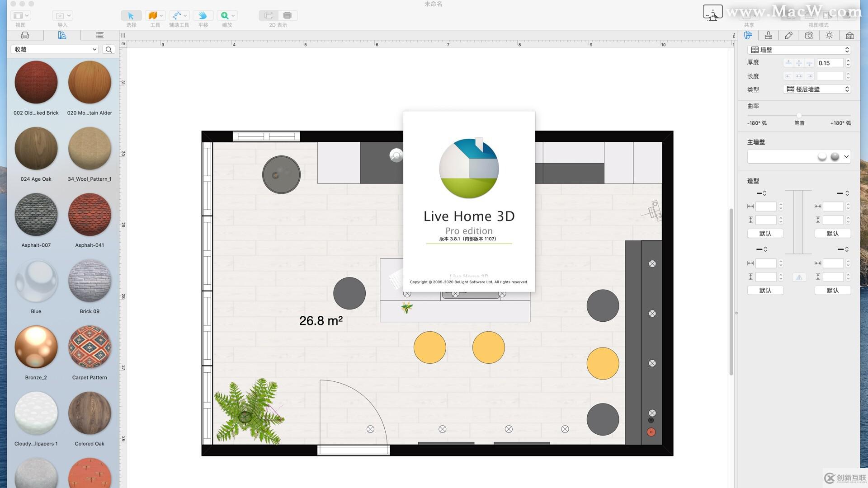868x488 pixels.
Task: Enable the left thickness alignment toggle for 厚度
Action: [788, 63]
